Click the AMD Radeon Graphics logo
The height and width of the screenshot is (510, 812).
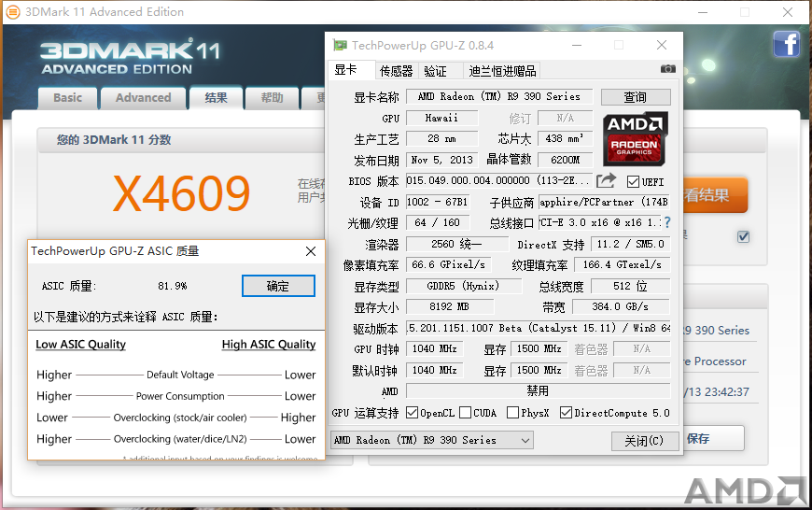[636, 139]
